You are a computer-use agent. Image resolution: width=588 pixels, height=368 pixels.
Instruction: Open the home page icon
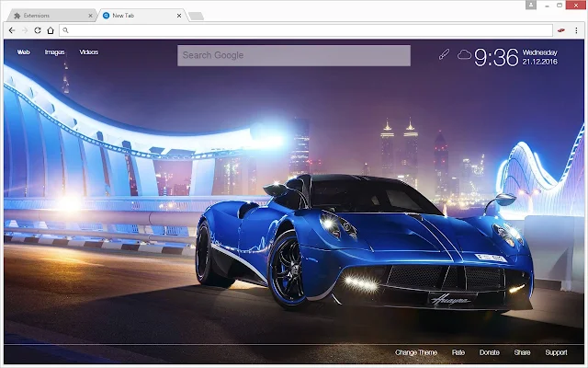pos(51,30)
